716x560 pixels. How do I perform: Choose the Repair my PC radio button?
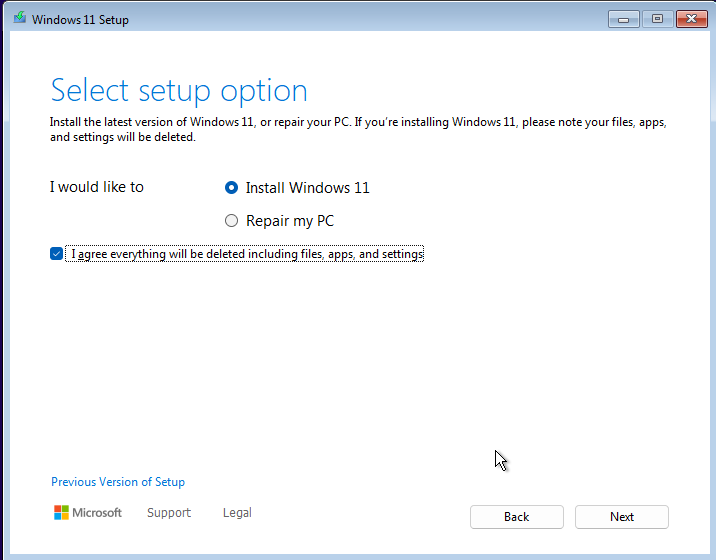(x=232, y=221)
